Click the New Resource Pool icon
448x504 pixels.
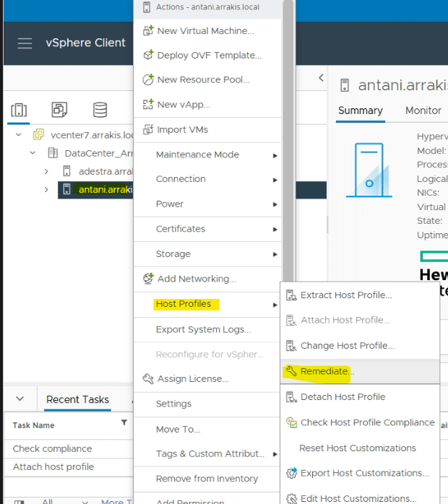[148, 79]
